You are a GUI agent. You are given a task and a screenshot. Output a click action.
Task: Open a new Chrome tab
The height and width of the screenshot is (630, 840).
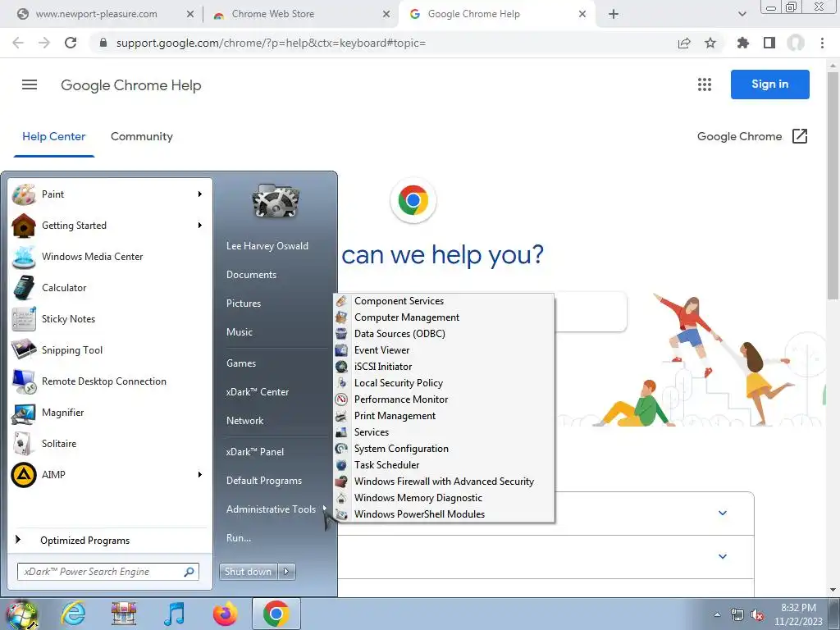(614, 14)
